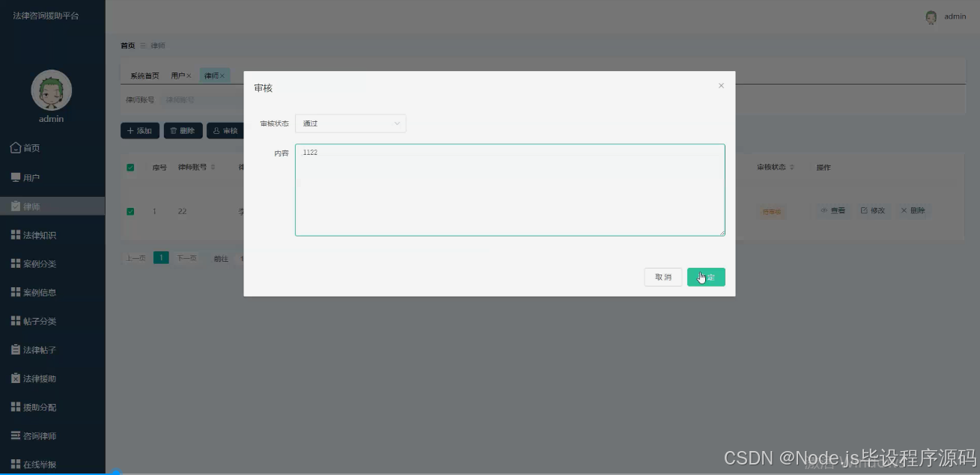Click the clipboard icon beside 律师

click(x=15, y=206)
